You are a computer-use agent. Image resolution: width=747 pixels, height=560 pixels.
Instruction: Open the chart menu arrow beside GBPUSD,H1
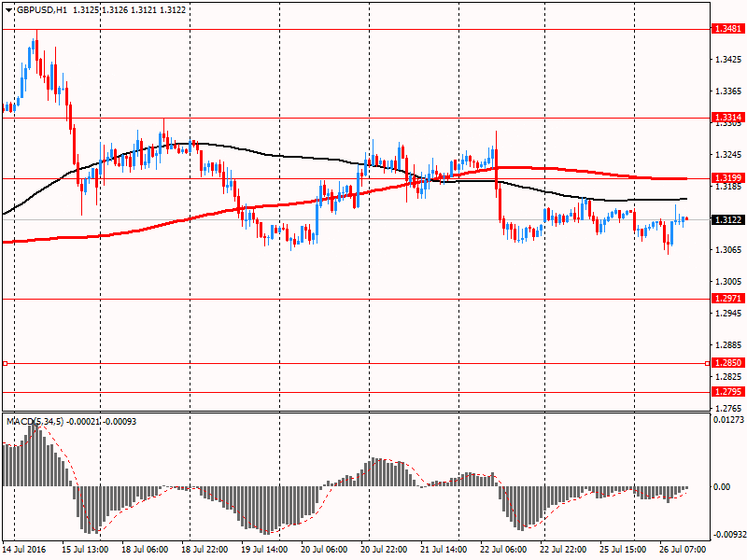(9, 10)
